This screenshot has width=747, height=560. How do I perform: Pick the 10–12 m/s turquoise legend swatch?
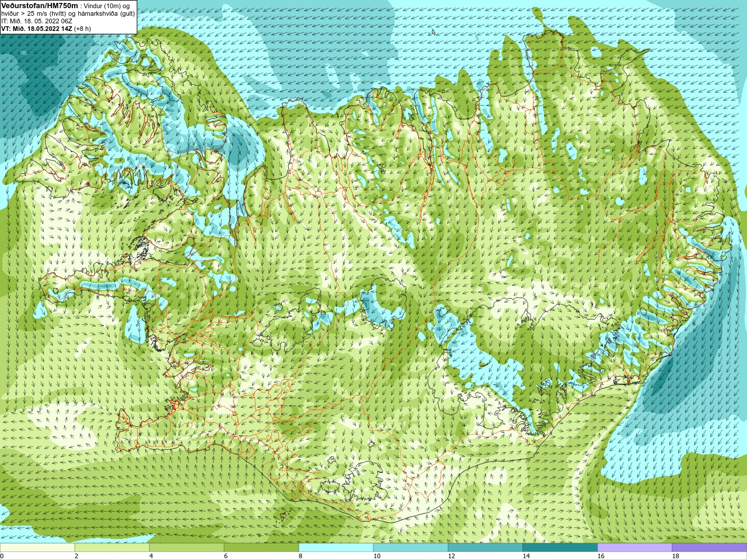(x=411, y=548)
